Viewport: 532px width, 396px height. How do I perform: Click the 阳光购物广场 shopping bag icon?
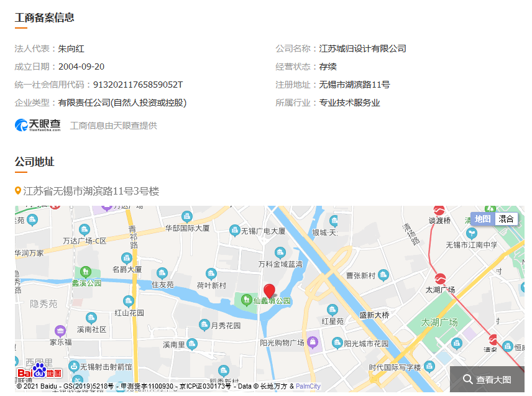313,342
